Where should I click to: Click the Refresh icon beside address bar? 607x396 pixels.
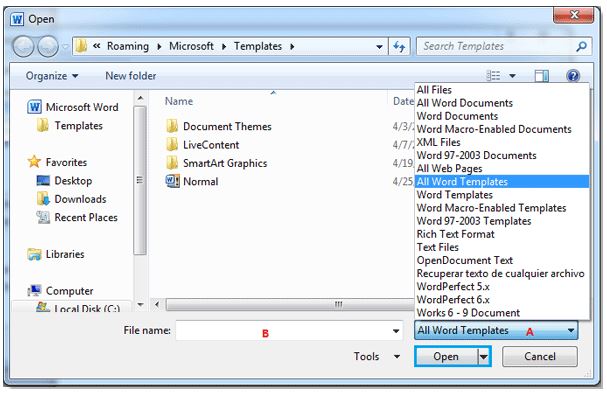(x=399, y=46)
